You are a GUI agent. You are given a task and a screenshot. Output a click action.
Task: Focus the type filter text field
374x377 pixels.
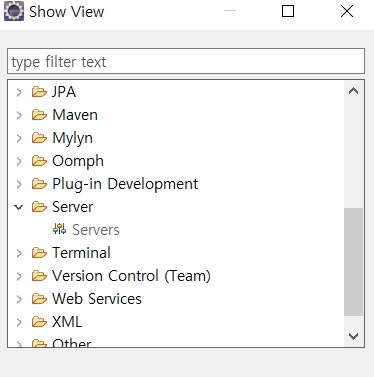[186, 61]
